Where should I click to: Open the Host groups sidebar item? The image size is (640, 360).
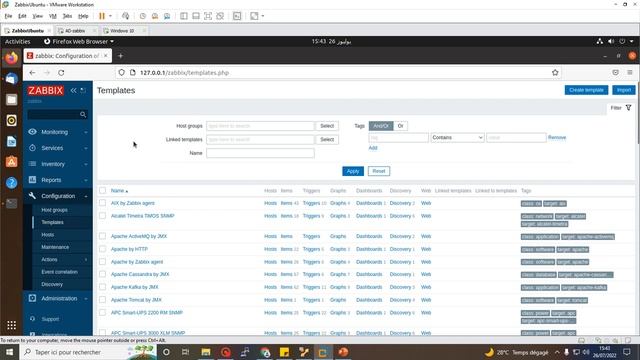click(54, 210)
